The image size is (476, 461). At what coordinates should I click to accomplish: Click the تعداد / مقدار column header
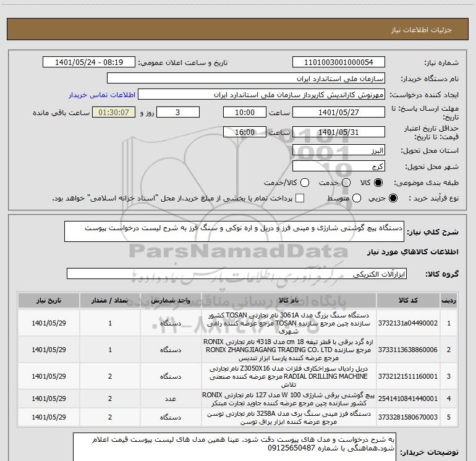point(110,301)
